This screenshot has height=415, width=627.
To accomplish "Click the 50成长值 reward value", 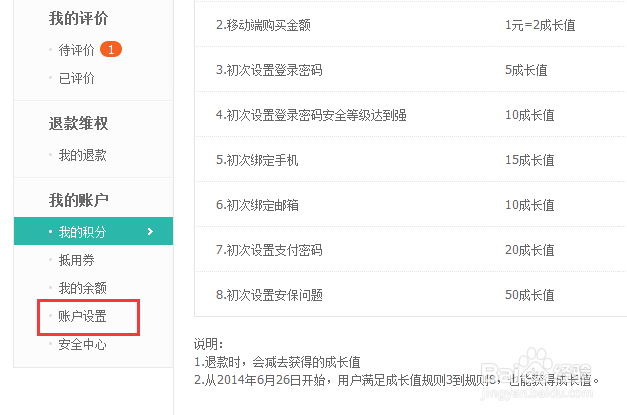I will (x=530, y=295).
